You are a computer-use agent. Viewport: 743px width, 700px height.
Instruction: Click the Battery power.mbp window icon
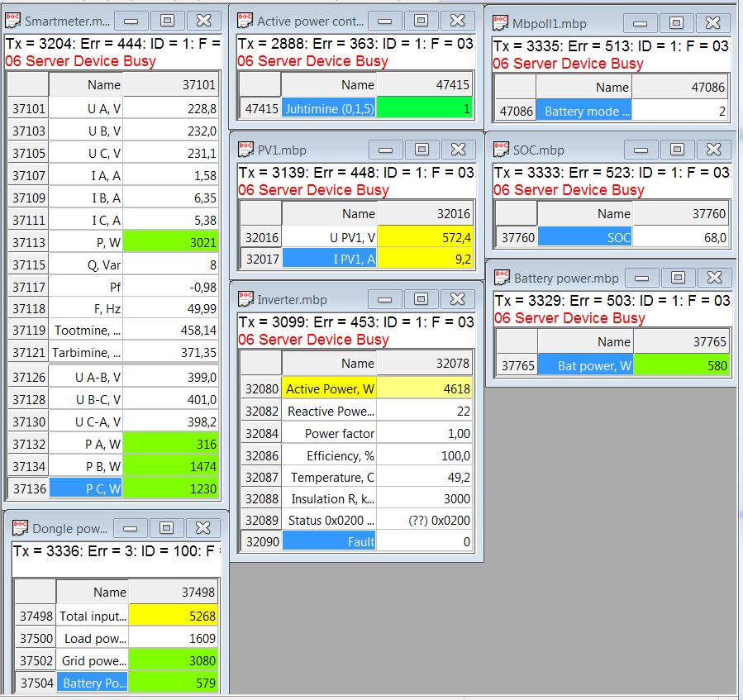pyautogui.click(x=501, y=278)
